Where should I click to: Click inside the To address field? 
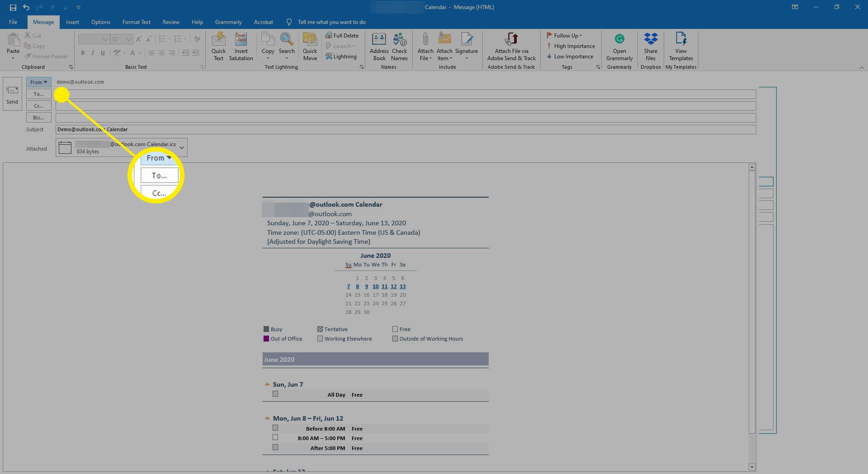tap(406, 94)
